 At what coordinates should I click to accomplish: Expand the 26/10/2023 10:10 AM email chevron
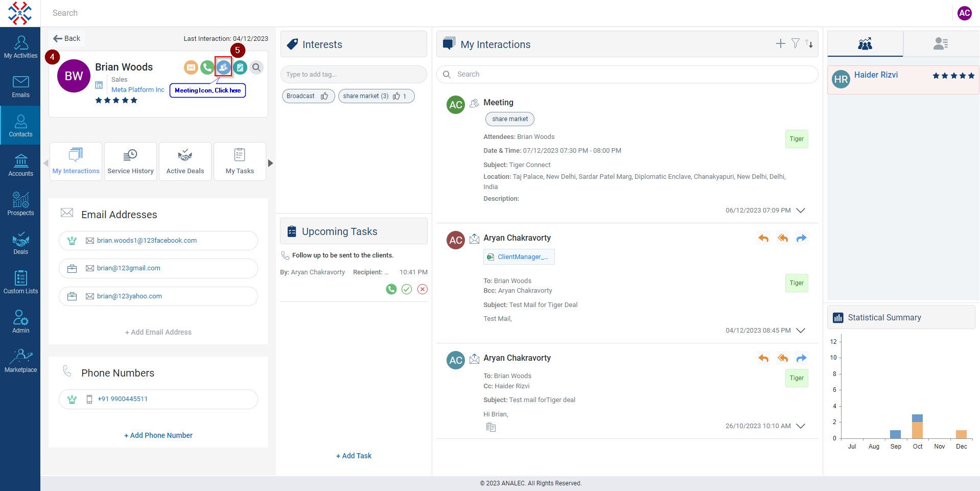click(801, 426)
